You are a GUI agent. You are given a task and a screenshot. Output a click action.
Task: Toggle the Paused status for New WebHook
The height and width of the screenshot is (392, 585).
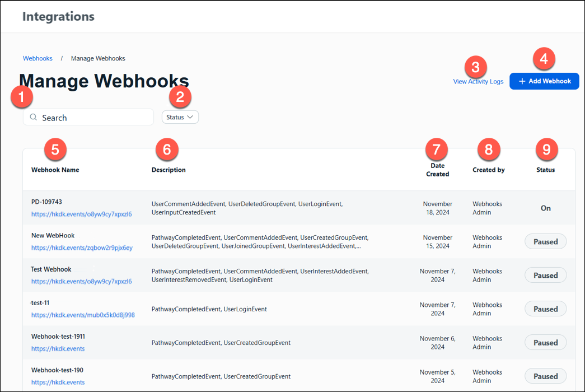pos(545,241)
